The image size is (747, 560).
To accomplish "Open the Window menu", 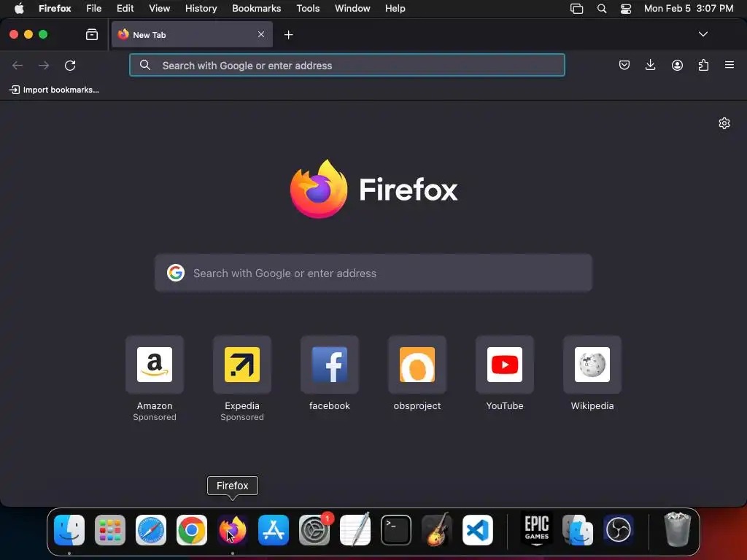I will click(x=352, y=9).
